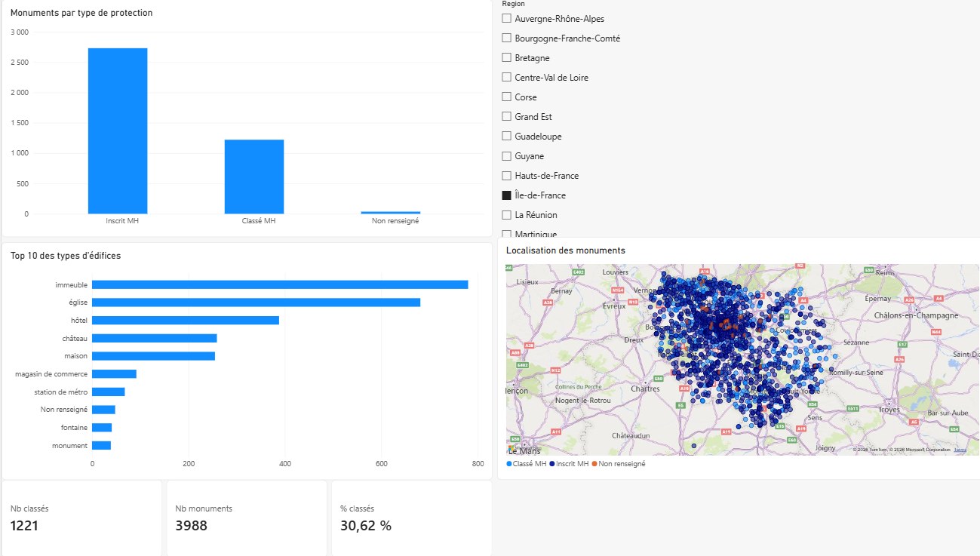Image resolution: width=980 pixels, height=556 pixels.
Task: Click the Classé MH legend dot
Action: pyautogui.click(x=509, y=464)
